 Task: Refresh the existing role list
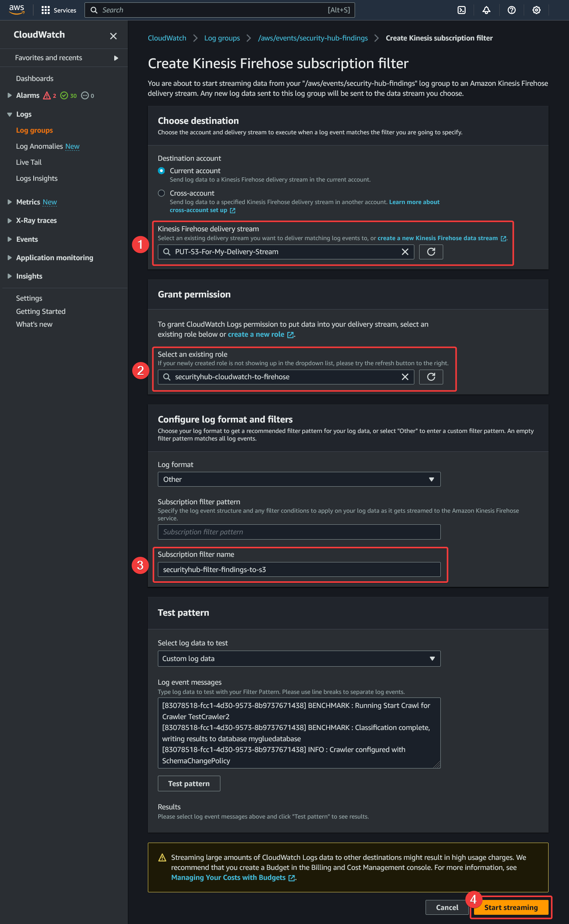click(431, 377)
